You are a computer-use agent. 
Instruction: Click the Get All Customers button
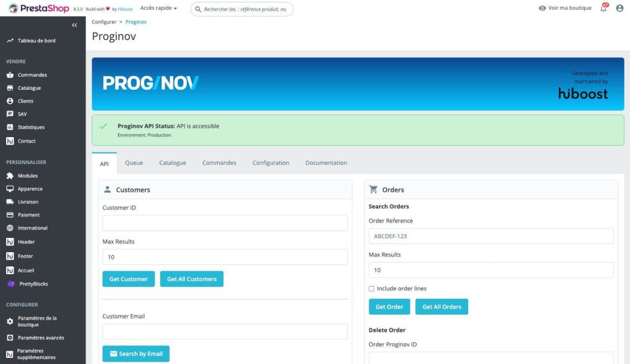192,279
